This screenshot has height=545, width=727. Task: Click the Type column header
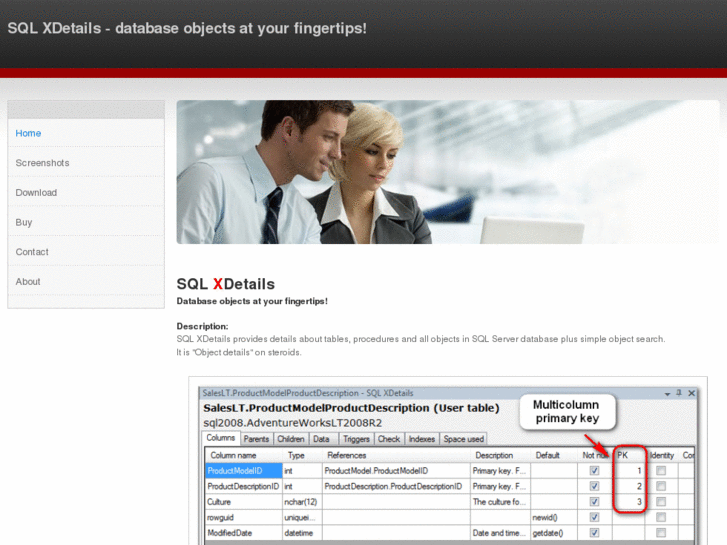[302, 455]
